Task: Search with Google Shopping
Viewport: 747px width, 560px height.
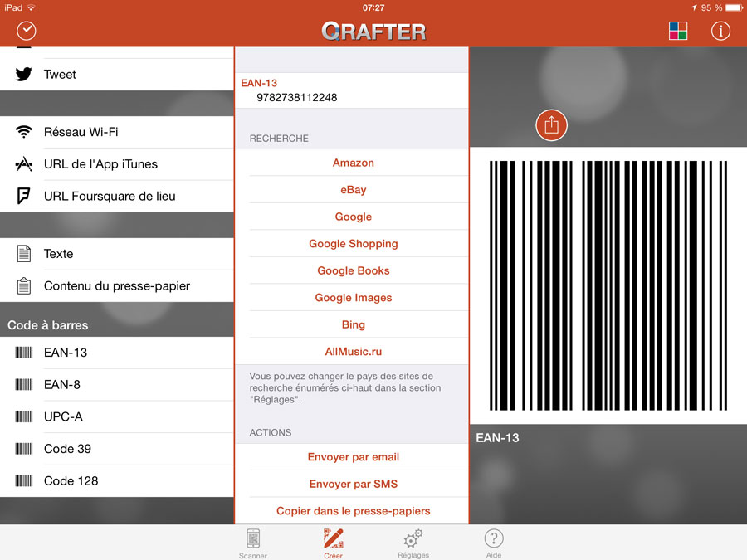Action: 353,244
